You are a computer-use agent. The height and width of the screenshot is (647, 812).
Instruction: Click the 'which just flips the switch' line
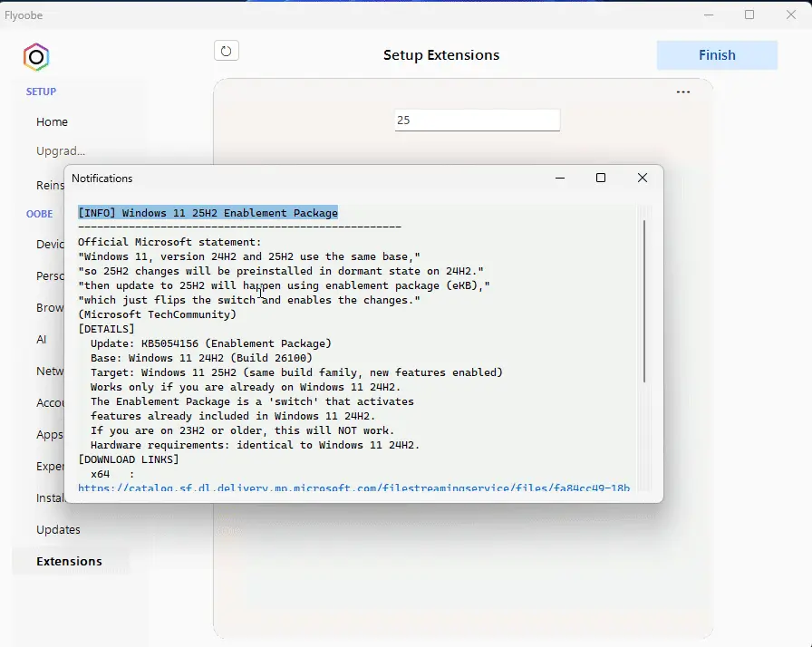point(249,300)
